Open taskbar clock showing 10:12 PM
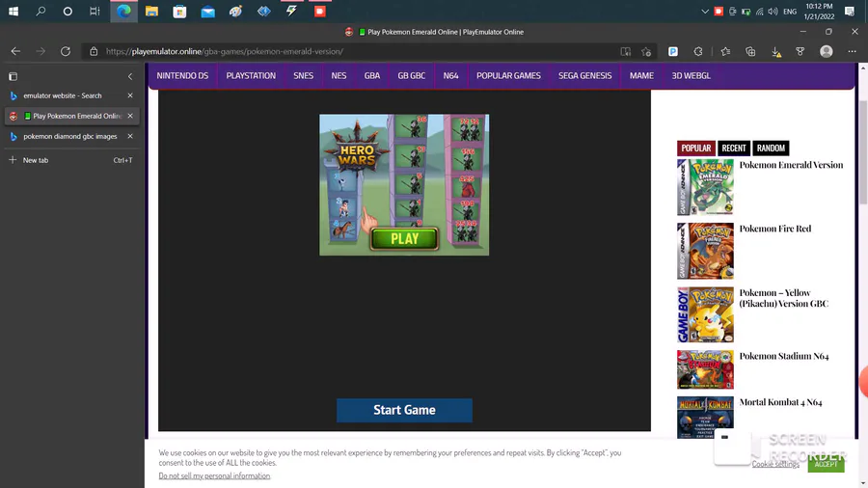Viewport: 868px width, 488px height. 819,11
